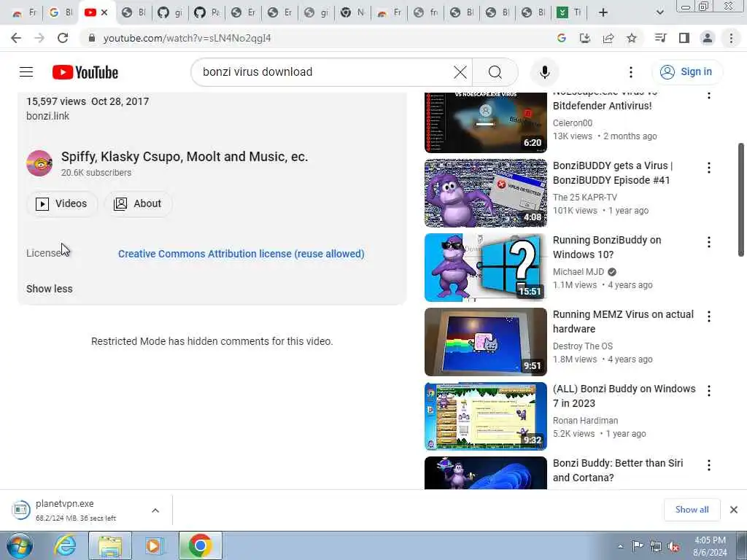Open Spiffy, Klasky Csupo channel name
747x560 pixels.
point(185,157)
